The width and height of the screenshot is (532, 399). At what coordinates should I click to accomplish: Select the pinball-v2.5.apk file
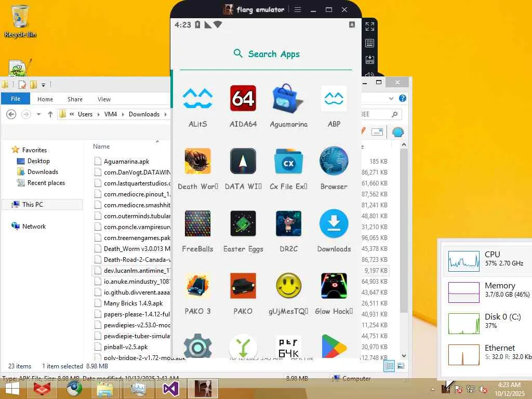pyautogui.click(x=126, y=347)
